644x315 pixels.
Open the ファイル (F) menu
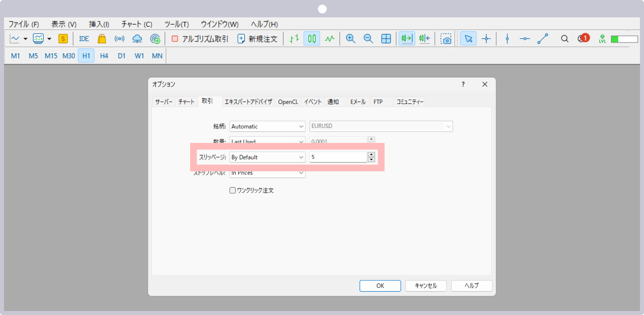coord(24,24)
